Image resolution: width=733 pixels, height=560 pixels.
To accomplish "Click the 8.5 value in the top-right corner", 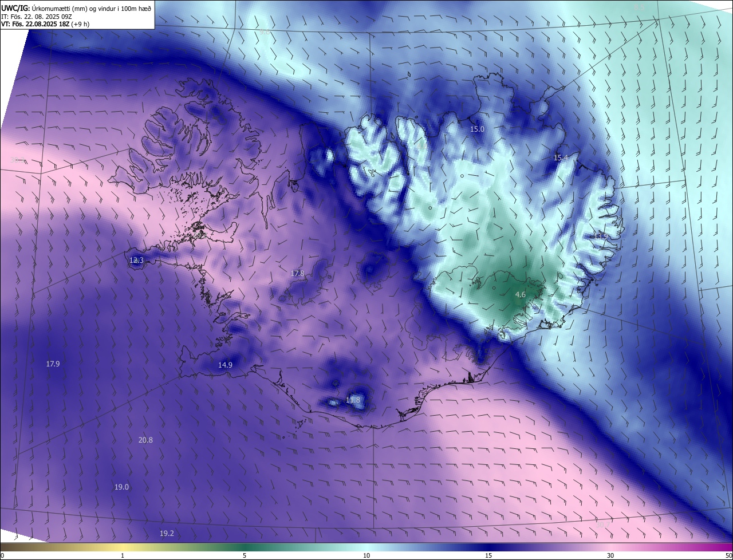I will (639, 7).
